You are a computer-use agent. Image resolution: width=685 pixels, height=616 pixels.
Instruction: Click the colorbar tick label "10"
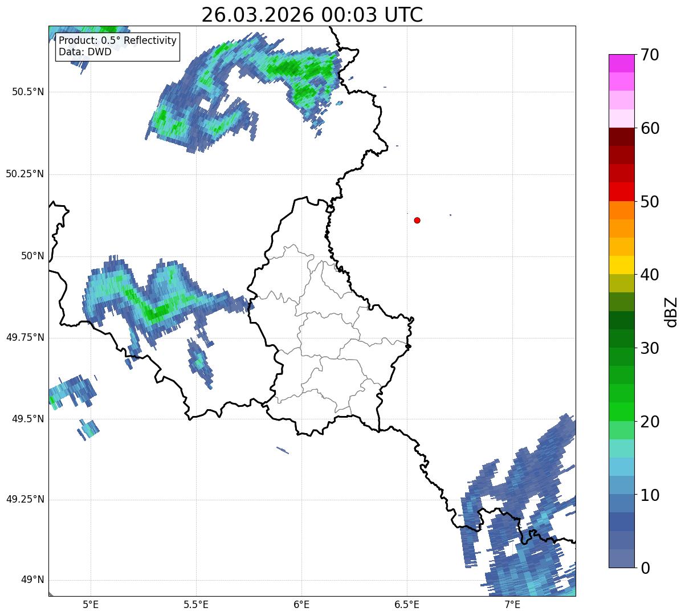point(650,495)
